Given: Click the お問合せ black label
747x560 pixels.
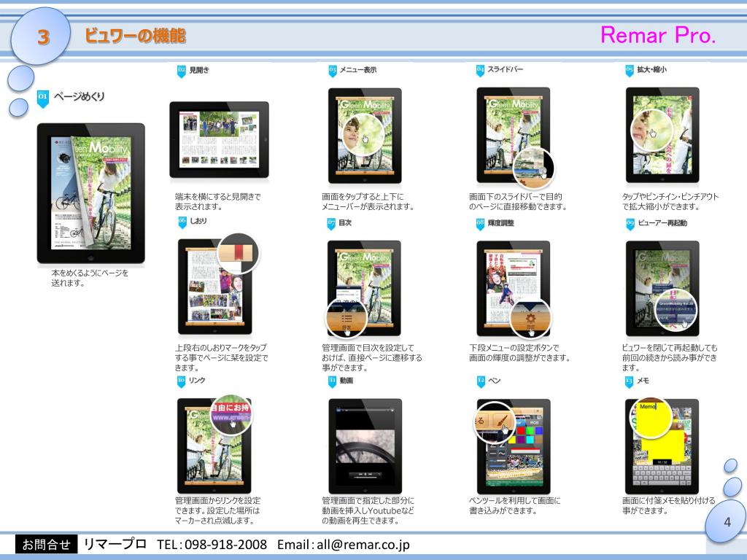Looking at the screenshot, I should [x=46, y=544].
